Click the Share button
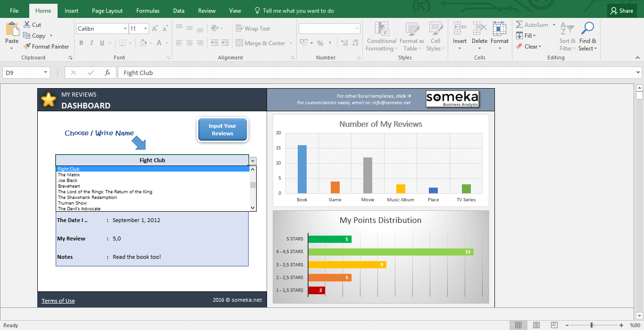This screenshot has width=644, height=330. tap(622, 11)
